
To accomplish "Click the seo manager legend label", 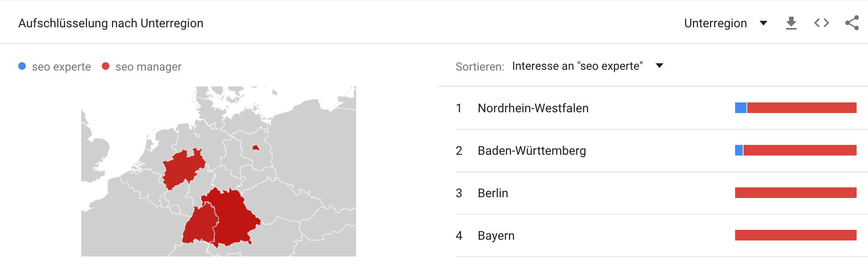I will point(148,67).
